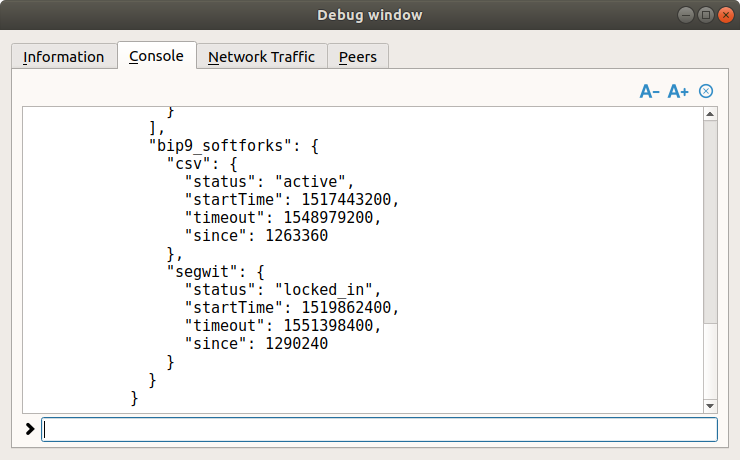Click the scrollbar down arrow
The image size is (740, 460).
click(x=710, y=406)
